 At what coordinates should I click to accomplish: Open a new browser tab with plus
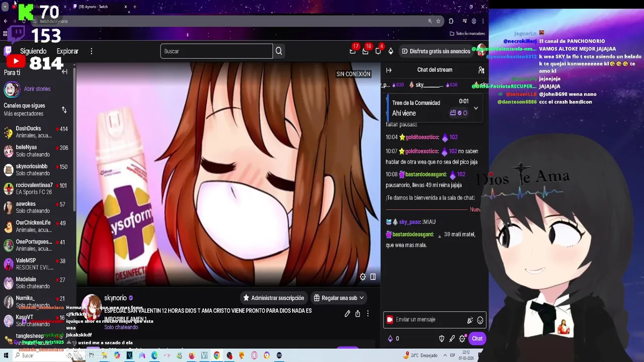(x=134, y=7)
